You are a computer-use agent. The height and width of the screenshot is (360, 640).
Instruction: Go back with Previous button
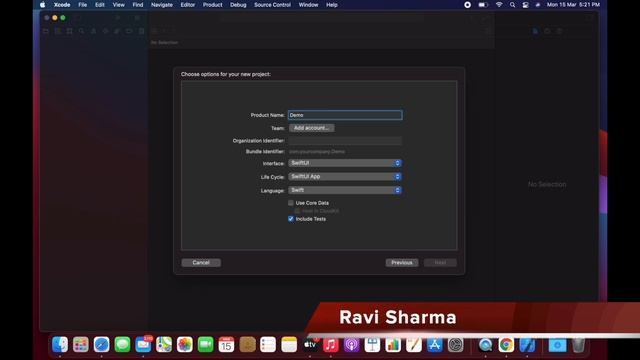(x=402, y=263)
